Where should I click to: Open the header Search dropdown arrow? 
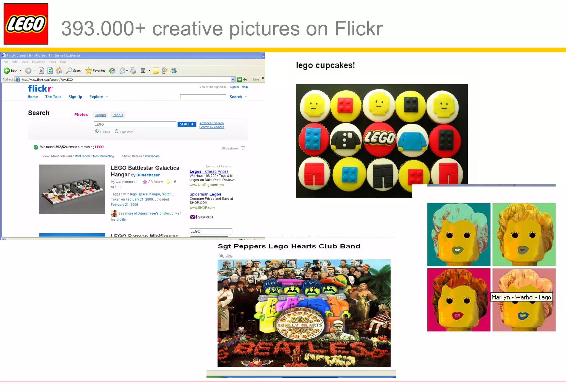pyautogui.click(x=246, y=97)
